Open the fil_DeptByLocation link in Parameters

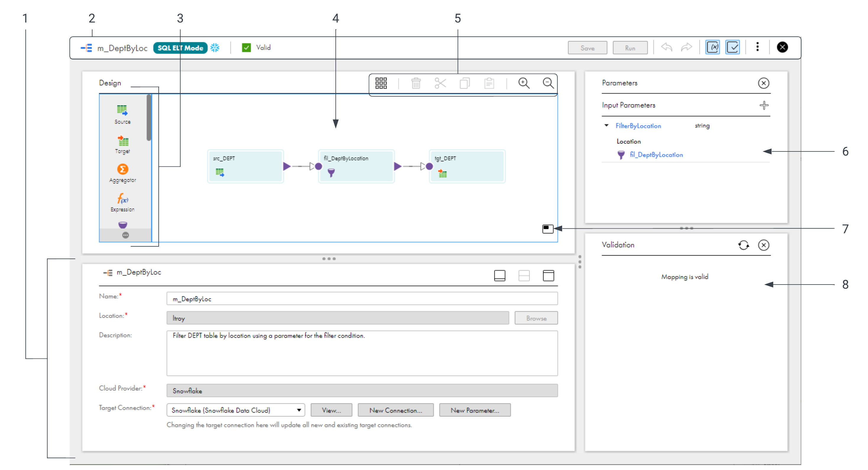pos(656,155)
